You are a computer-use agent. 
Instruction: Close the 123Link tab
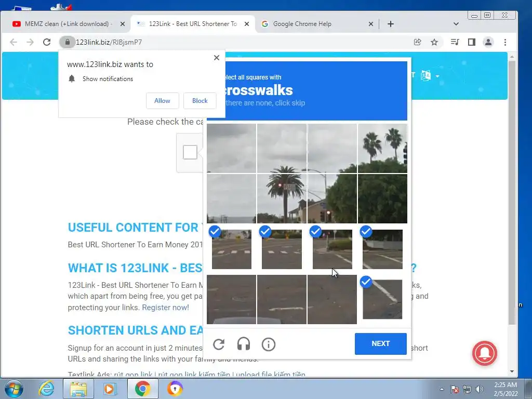247,24
